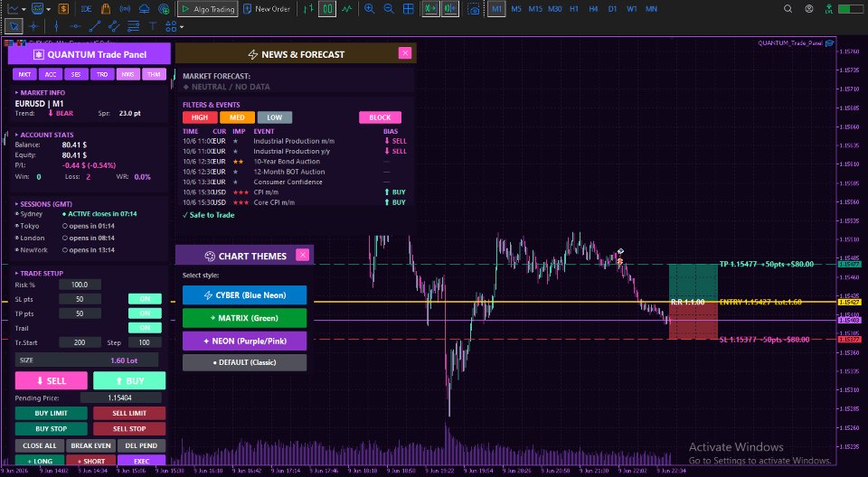Open the shapes objects dropdown arrow
868x477 pixels.
pyautogui.click(x=182, y=26)
